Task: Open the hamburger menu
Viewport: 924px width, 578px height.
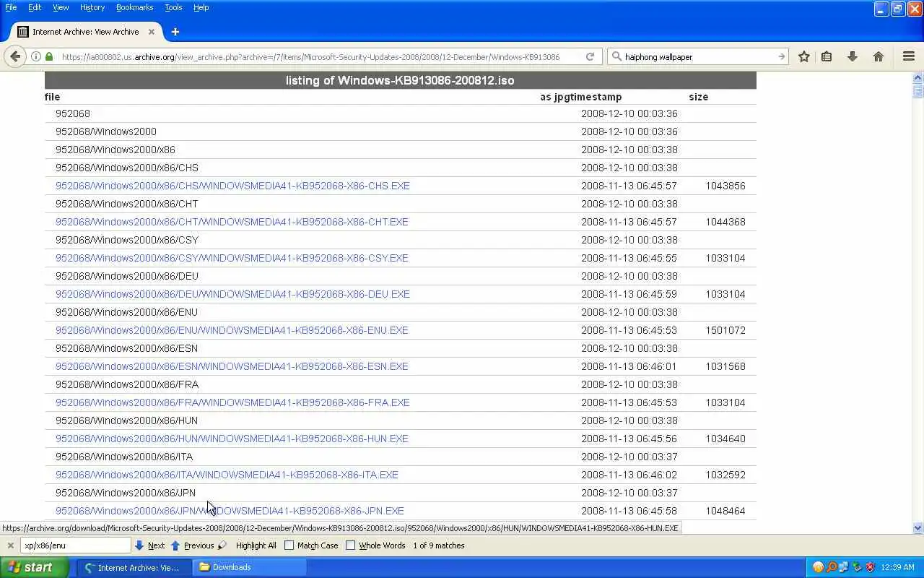Action: click(909, 56)
